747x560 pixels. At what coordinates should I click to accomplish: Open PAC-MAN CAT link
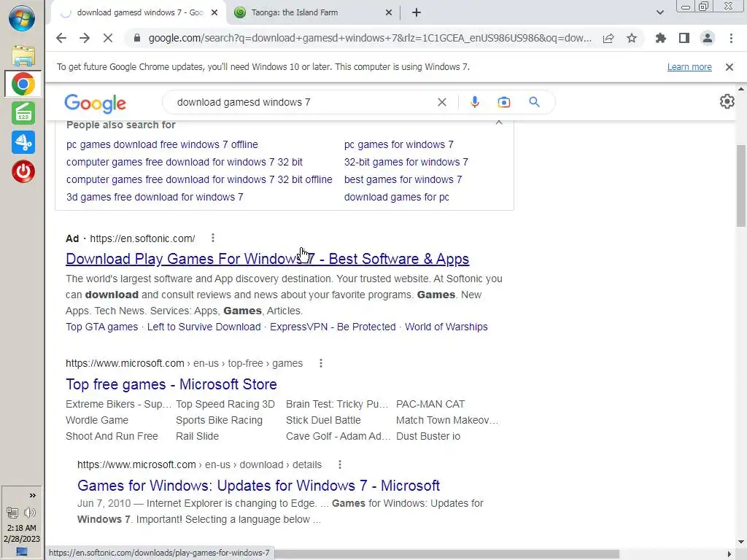430,404
